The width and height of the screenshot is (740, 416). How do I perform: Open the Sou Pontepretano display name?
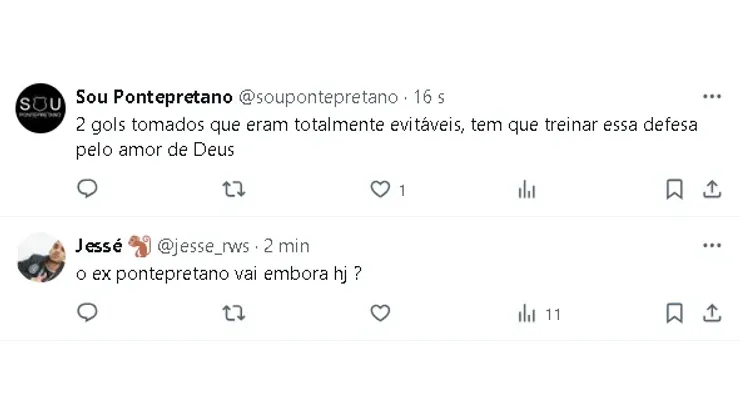tap(154, 97)
